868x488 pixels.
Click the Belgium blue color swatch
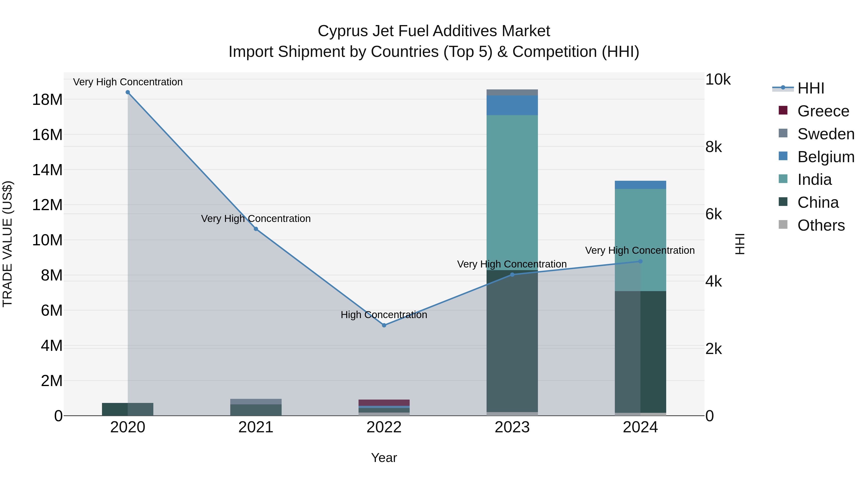pyautogui.click(x=783, y=156)
